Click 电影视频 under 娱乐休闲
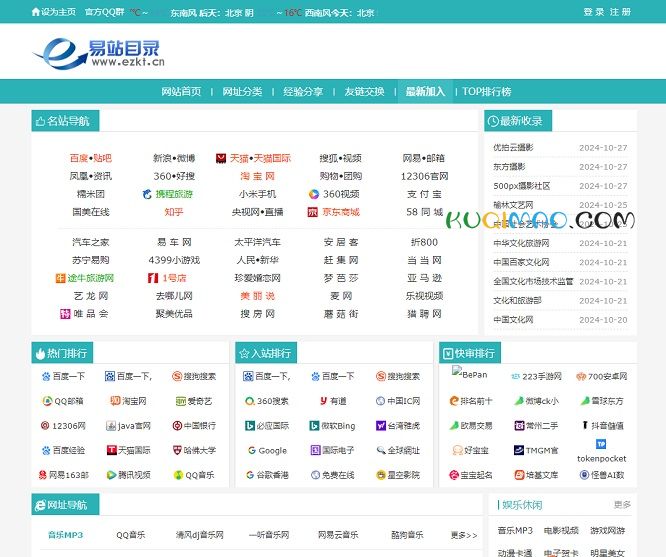Viewport: 666px width, 557px height. (x=561, y=530)
